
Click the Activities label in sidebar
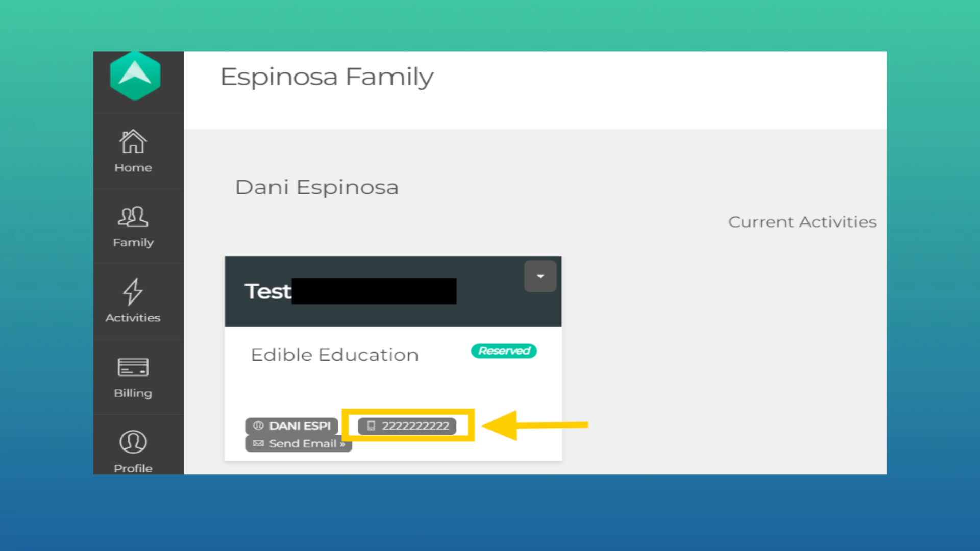[133, 318]
